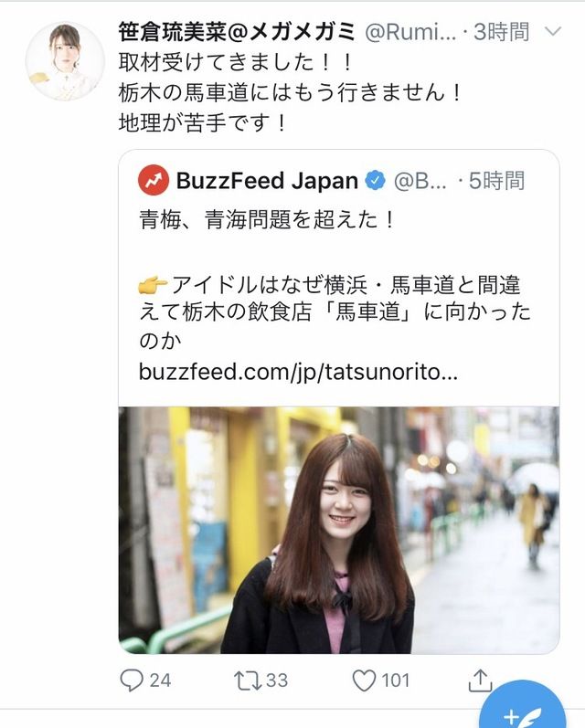585x728 pixels.
Task: Select the tweet text 取材受けてきました！！
Action: point(237,62)
